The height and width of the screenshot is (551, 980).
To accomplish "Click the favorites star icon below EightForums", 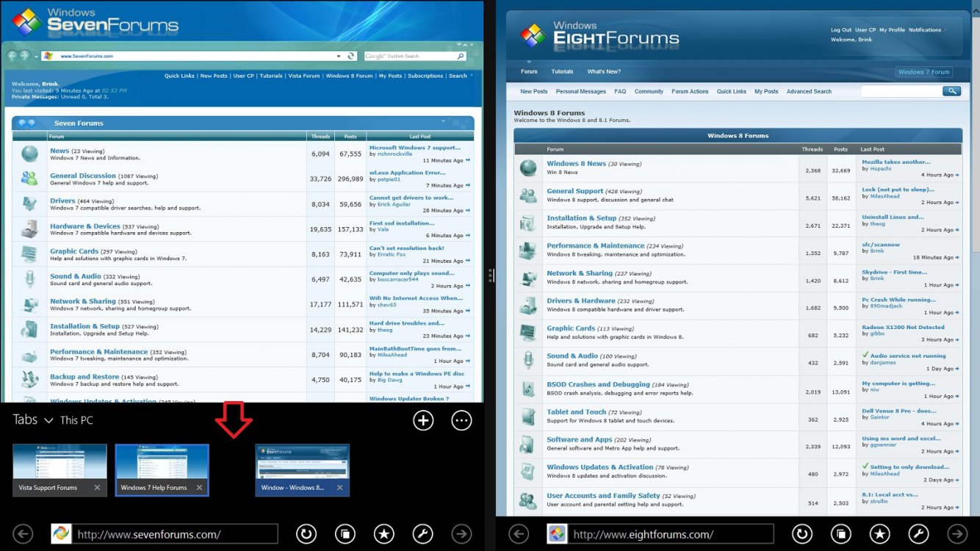I will (879, 534).
